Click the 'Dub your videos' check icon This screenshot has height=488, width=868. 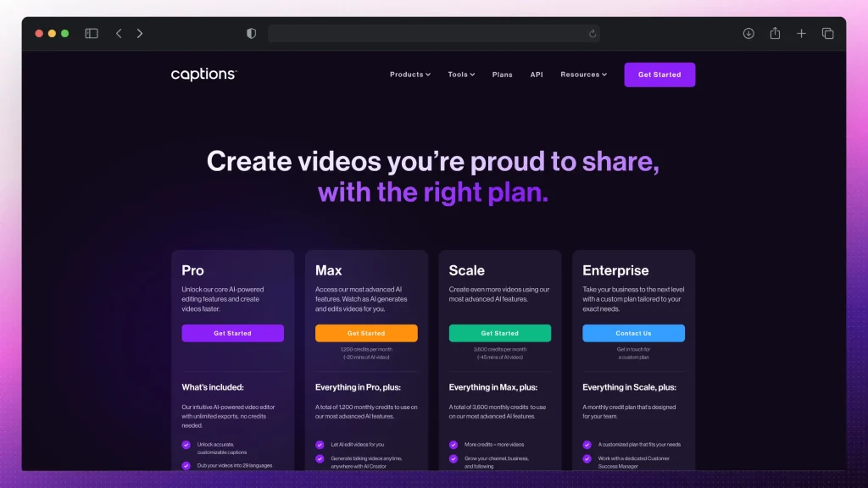click(x=186, y=465)
